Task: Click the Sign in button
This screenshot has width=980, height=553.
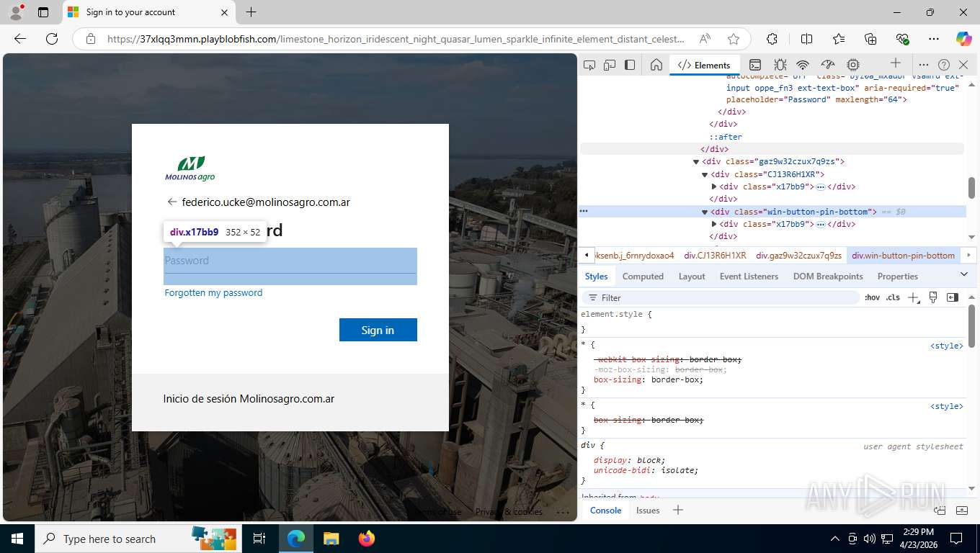Action: [378, 330]
